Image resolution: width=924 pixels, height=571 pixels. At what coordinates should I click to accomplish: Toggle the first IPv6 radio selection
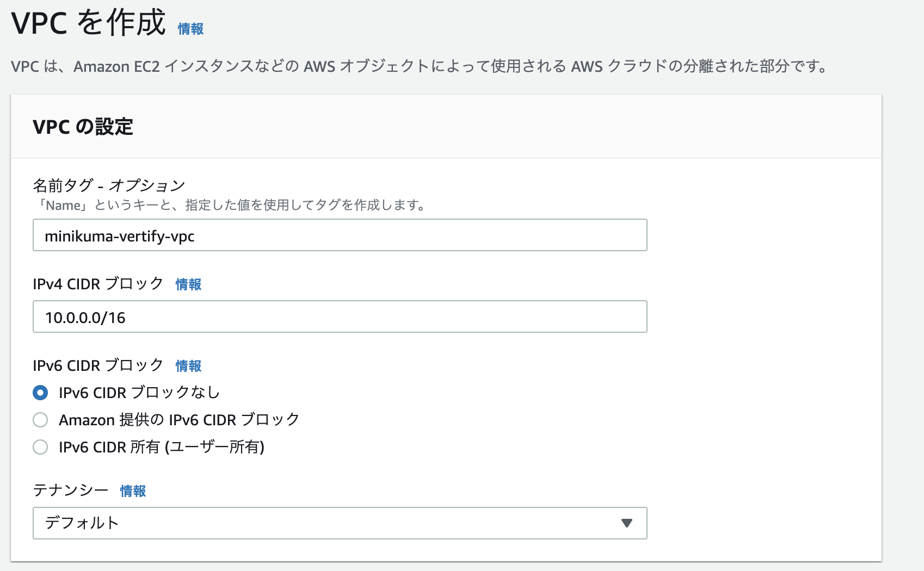[x=40, y=392]
